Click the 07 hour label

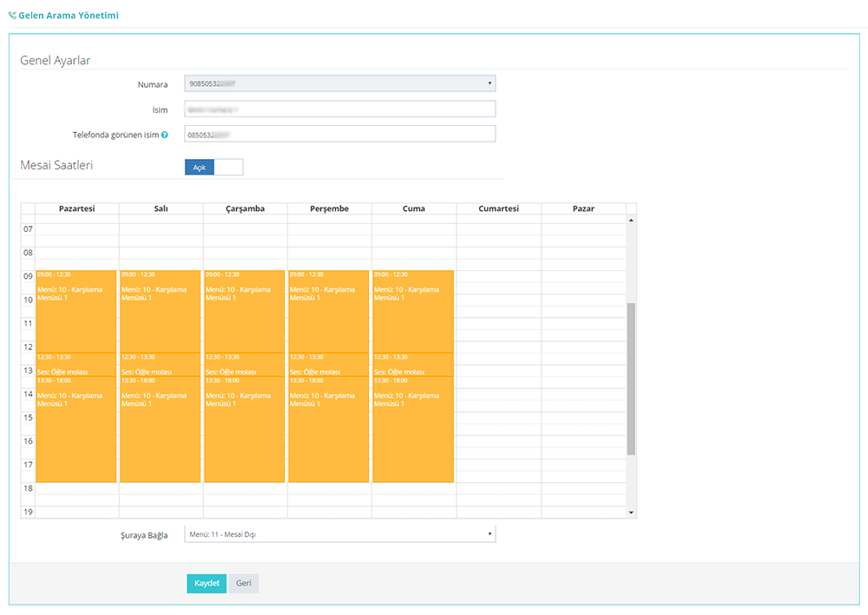coord(29,229)
